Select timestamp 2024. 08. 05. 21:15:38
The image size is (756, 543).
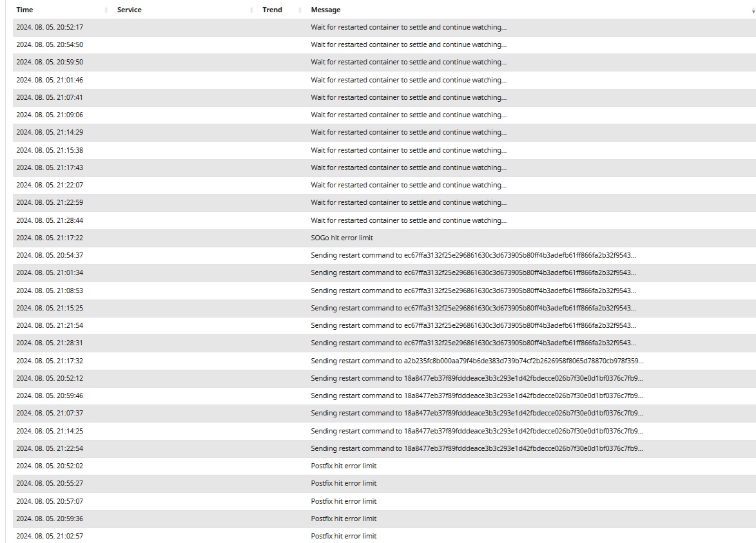50,150
